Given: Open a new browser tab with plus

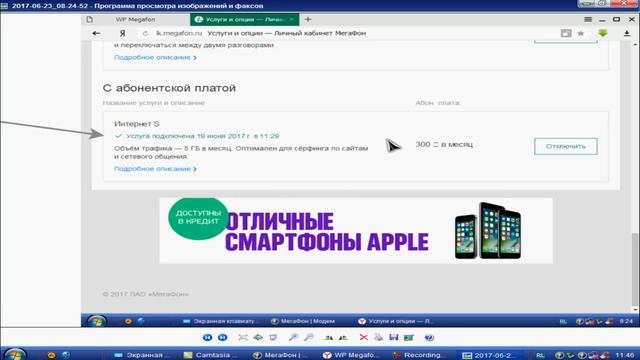Looking at the screenshot, I should click(308, 19).
